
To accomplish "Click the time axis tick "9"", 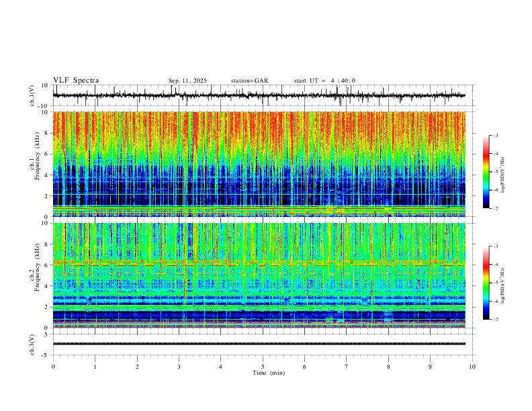I will [430, 367].
